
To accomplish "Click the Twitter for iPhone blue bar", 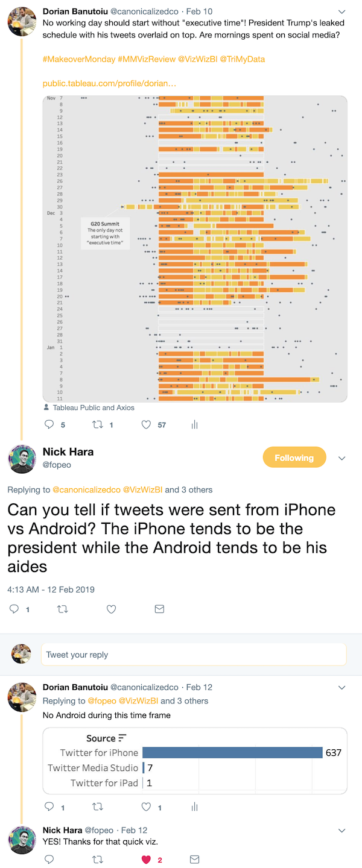I will point(232,752).
